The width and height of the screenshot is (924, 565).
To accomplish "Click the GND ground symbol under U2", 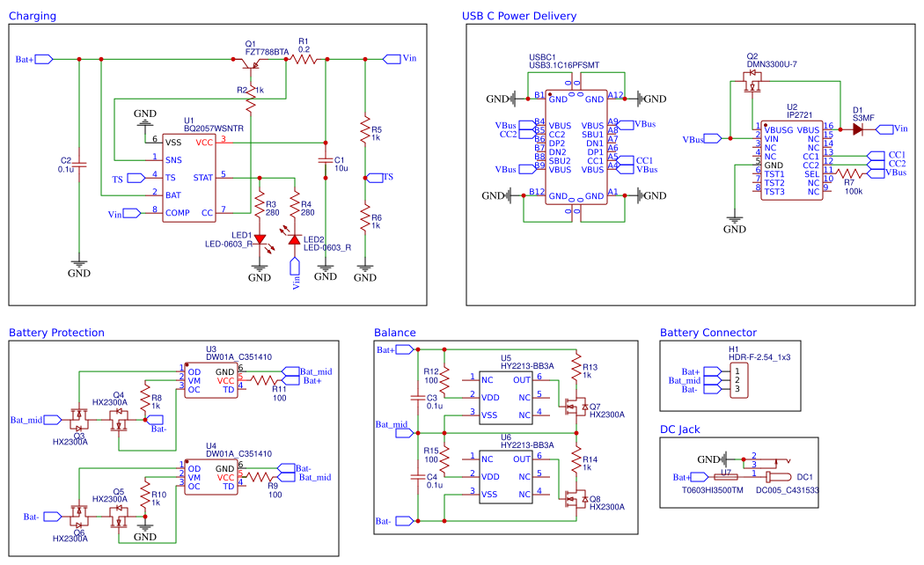I will [x=735, y=217].
